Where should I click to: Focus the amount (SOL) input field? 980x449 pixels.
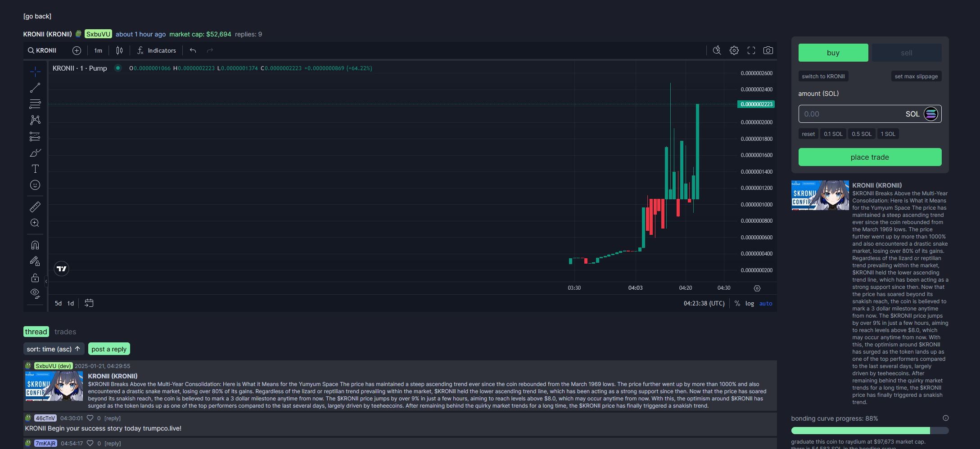pos(870,114)
